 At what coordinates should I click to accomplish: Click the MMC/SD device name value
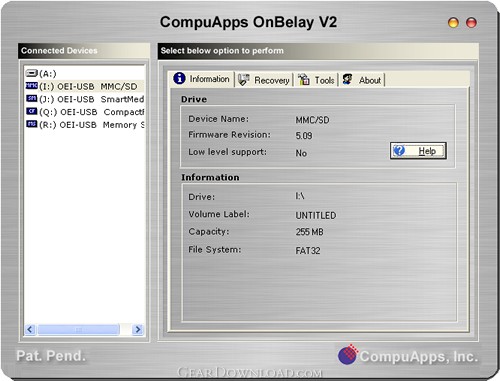[312, 120]
